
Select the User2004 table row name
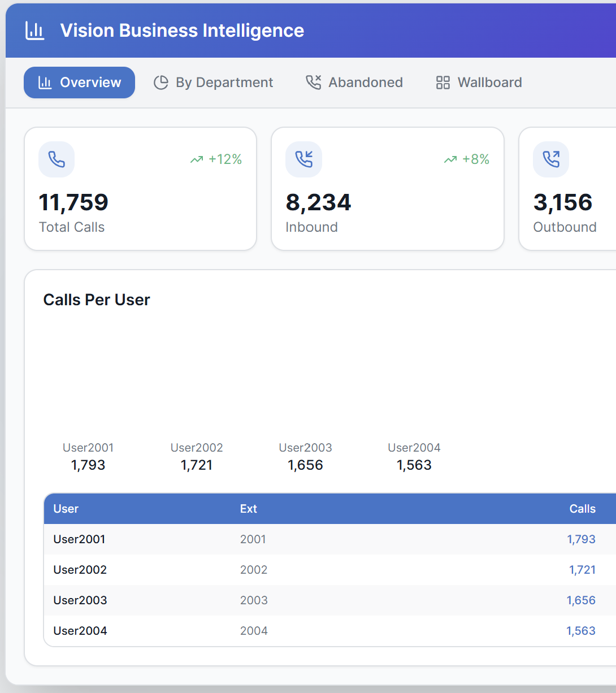point(80,631)
